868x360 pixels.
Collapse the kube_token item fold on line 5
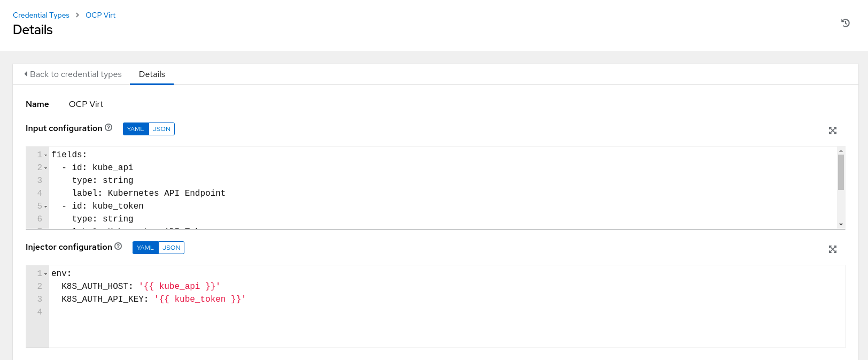pyautogui.click(x=46, y=206)
